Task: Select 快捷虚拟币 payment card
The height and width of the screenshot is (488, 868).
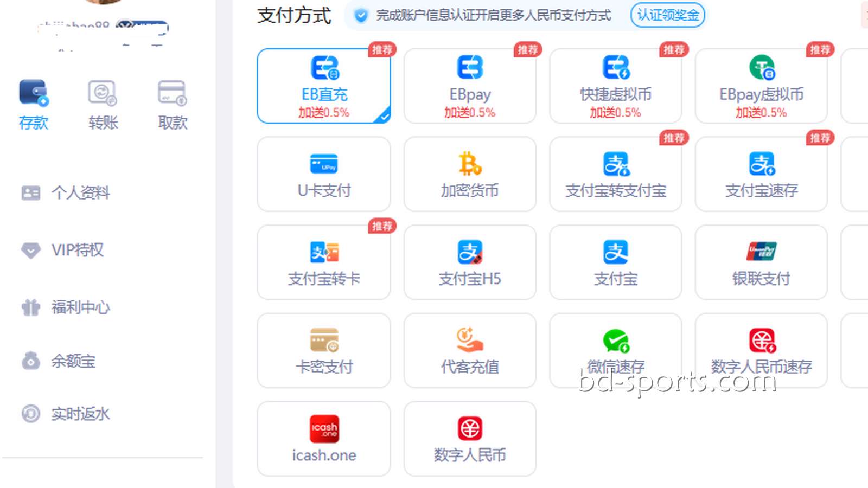Action: (616, 86)
